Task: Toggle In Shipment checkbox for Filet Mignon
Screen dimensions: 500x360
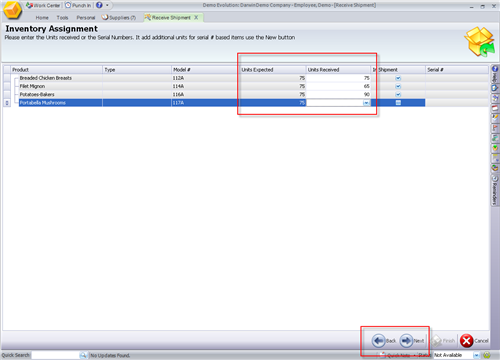Action: pyautogui.click(x=398, y=86)
